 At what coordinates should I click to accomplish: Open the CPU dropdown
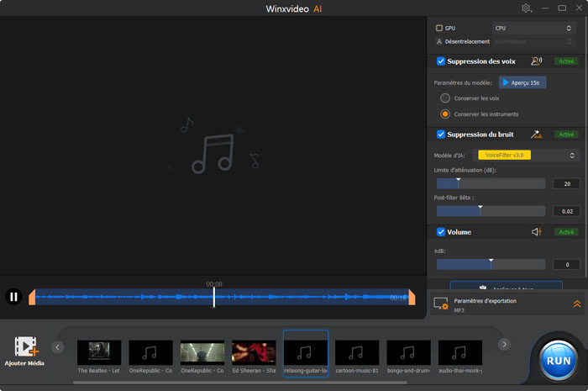pyautogui.click(x=533, y=28)
